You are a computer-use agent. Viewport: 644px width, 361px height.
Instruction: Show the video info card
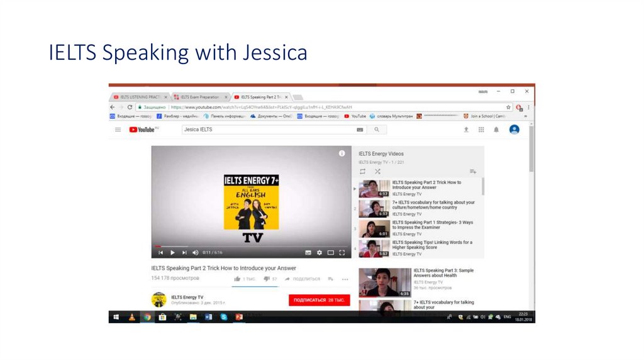[341, 153]
